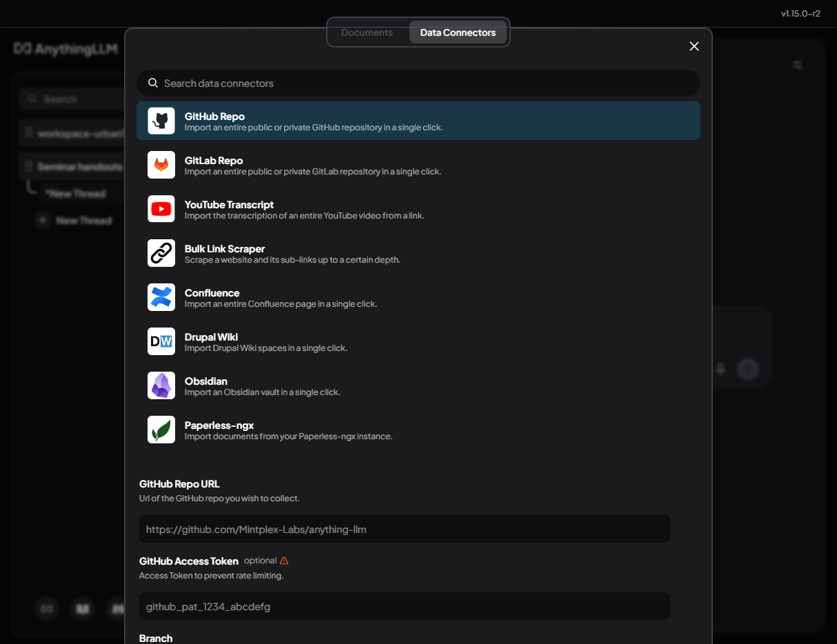Click the Obsidian crystal icon

tap(161, 385)
